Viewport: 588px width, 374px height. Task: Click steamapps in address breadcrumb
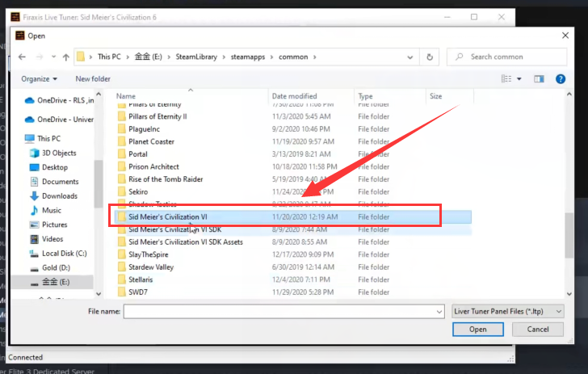coord(247,57)
